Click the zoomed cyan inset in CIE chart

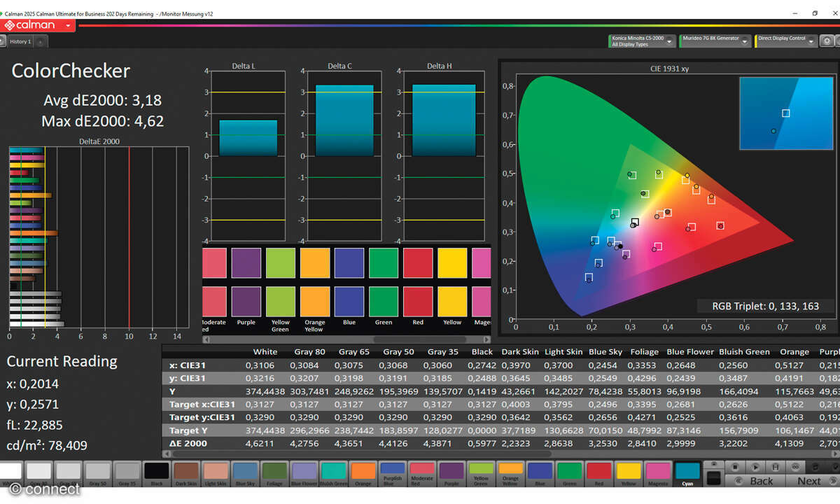(786, 113)
